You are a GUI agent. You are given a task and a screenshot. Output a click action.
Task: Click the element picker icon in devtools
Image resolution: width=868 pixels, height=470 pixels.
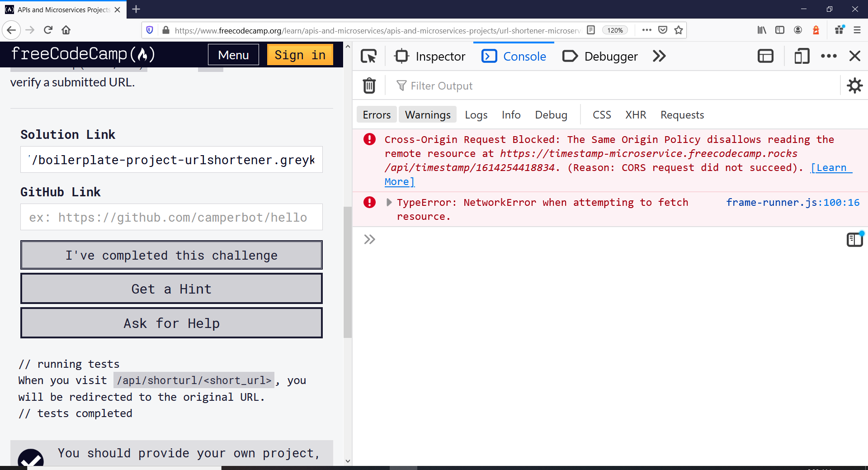(x=369, y=56)
